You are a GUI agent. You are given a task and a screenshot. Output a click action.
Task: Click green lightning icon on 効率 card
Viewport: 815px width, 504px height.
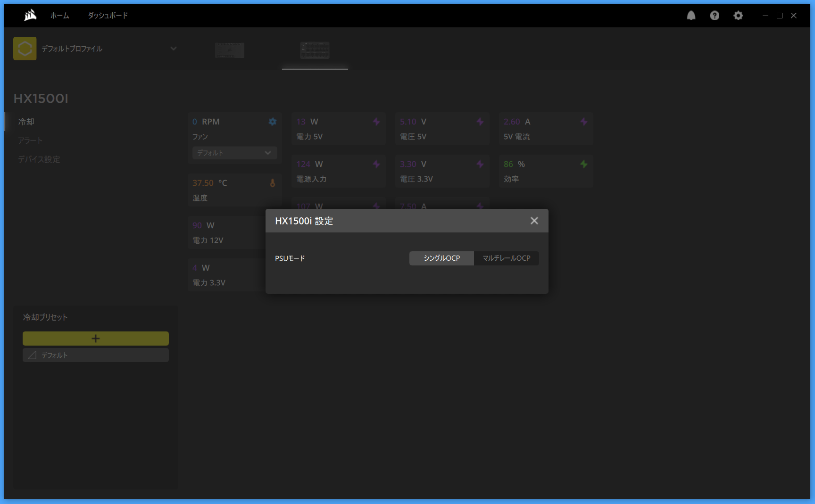coord(584,164)
